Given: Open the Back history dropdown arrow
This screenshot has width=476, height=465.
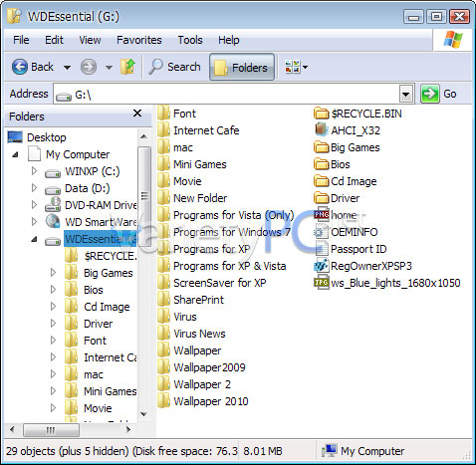Looking at the screenshot, I should click(x=67, y=68).
